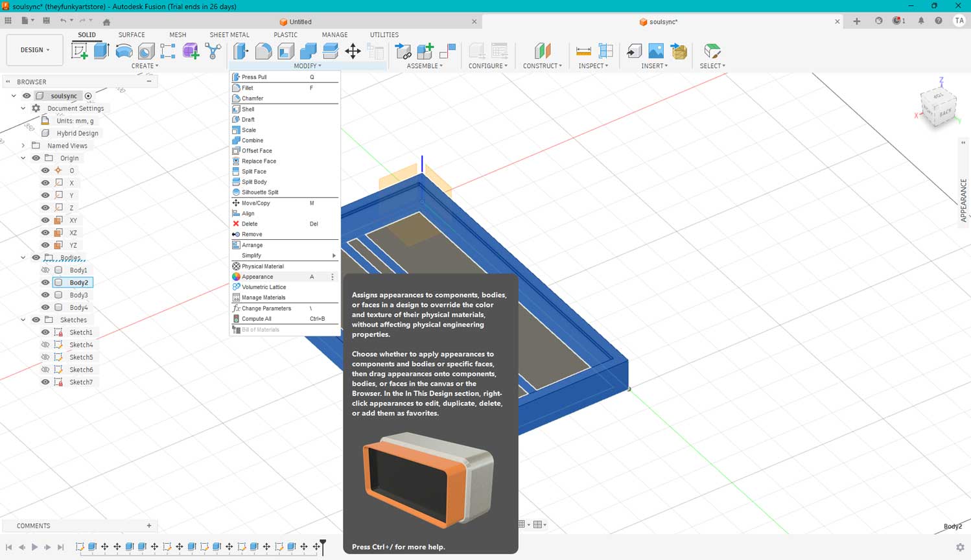Screen dimensions: 971x560
Task: Open the vertical APPEARANCE side panel
Action: tap(963, 201)
